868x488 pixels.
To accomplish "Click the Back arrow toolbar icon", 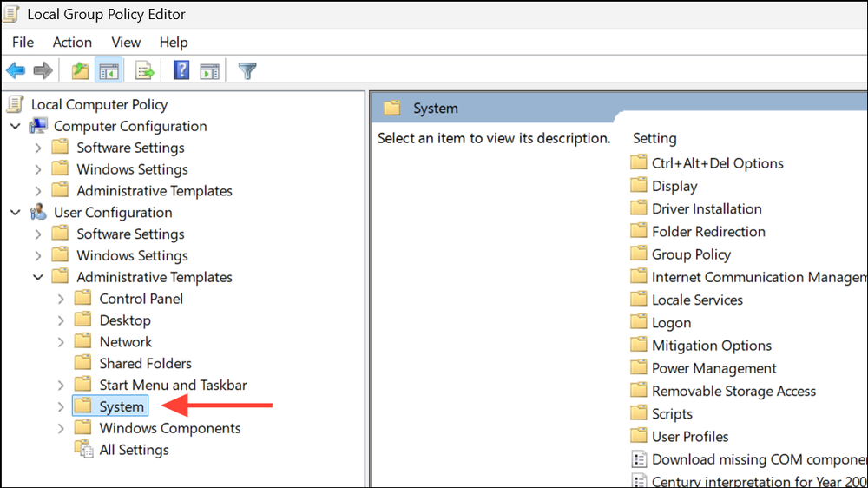I will click(x=16, y=70).
